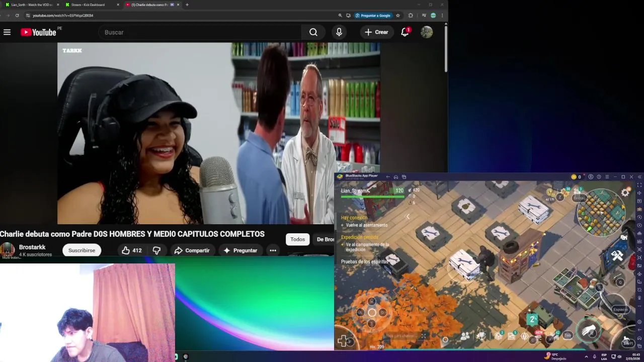The image size is (644, 362).
Task: Open BlueStacks coin balance
Action: 576,177
